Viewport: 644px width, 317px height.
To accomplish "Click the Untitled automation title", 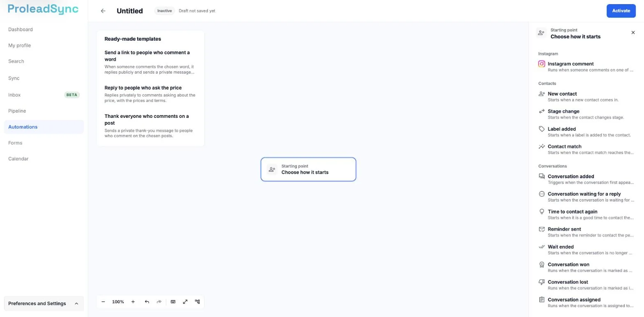I will (130, 11).
